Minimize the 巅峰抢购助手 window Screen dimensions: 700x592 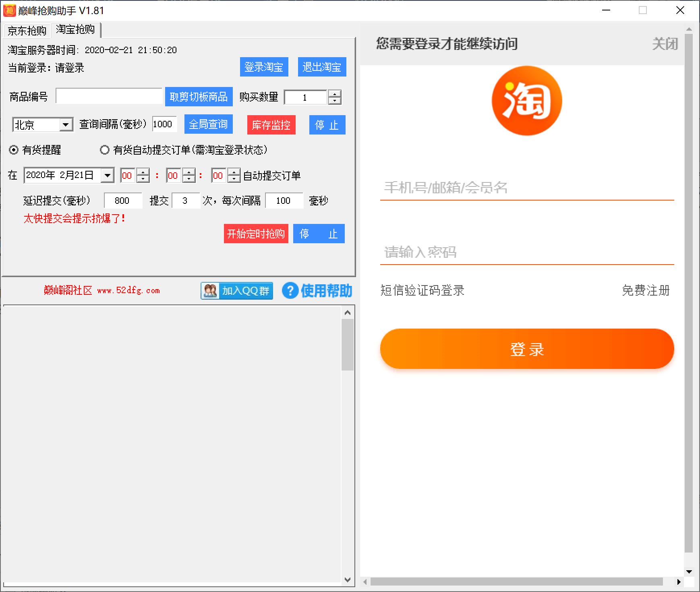click(x=606, y=10)
